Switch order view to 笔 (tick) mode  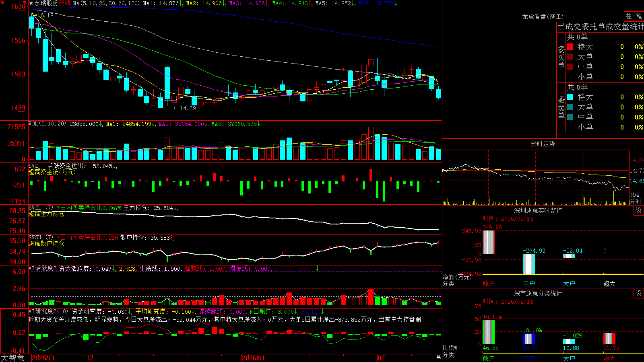(x=639, y=16)
